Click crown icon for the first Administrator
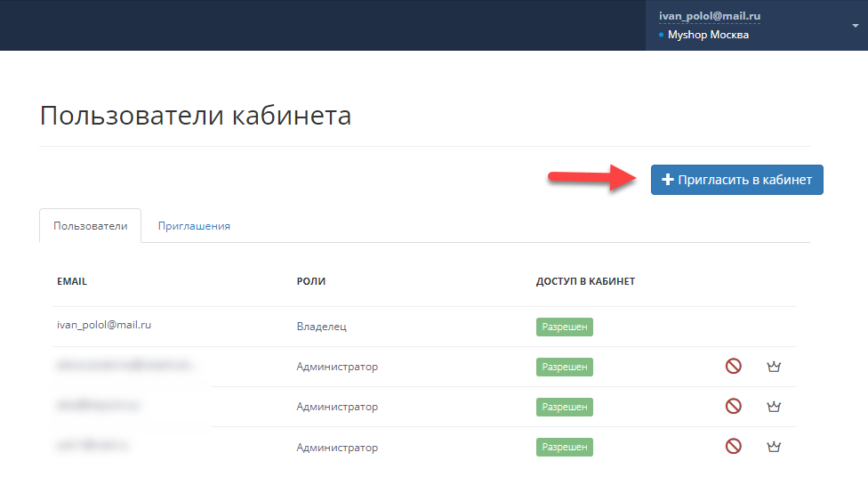The image size is (868, 485). pos(774,366)
